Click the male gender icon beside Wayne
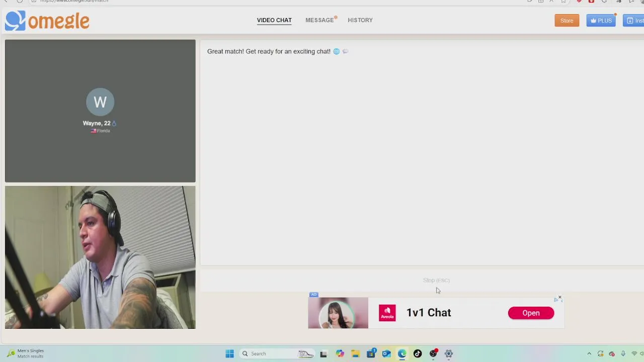The height and width of the screenshot is (362, 644). point(114,123)
